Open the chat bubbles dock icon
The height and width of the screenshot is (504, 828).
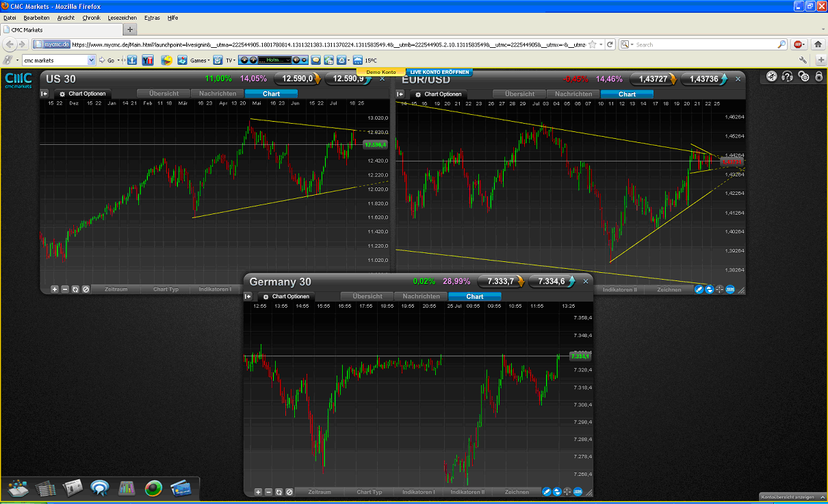point(100,488)
